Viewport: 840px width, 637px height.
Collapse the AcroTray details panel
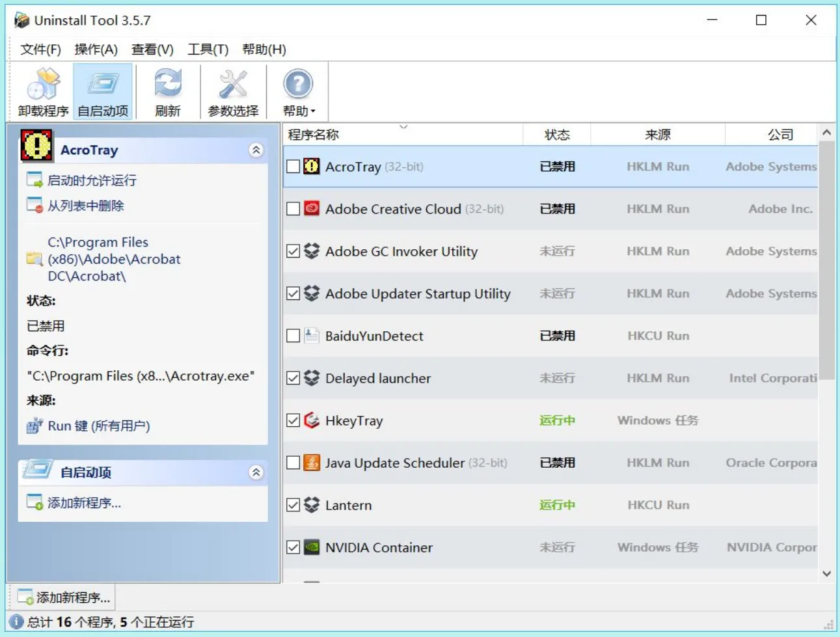[x=256, y=150]
